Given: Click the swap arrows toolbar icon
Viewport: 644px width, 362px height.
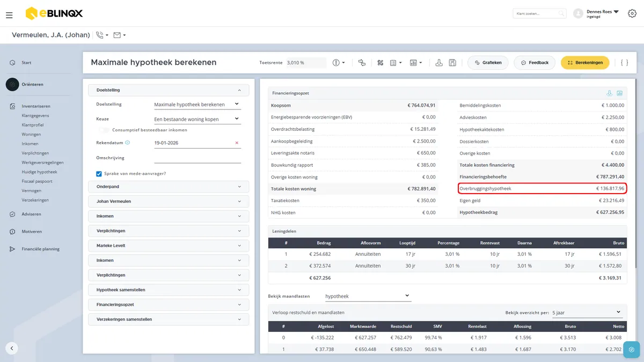Looking at the screenshot, I should pos(362,63).
